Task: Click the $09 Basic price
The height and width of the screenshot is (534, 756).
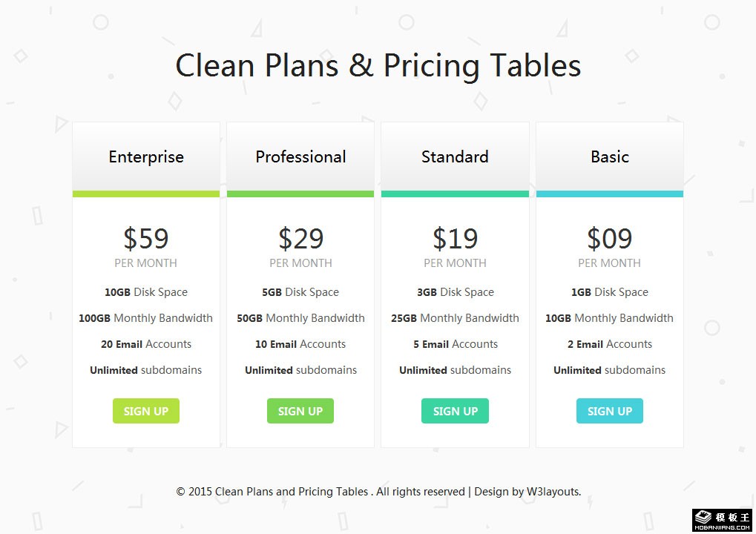Action: click(x=609, y=239)
